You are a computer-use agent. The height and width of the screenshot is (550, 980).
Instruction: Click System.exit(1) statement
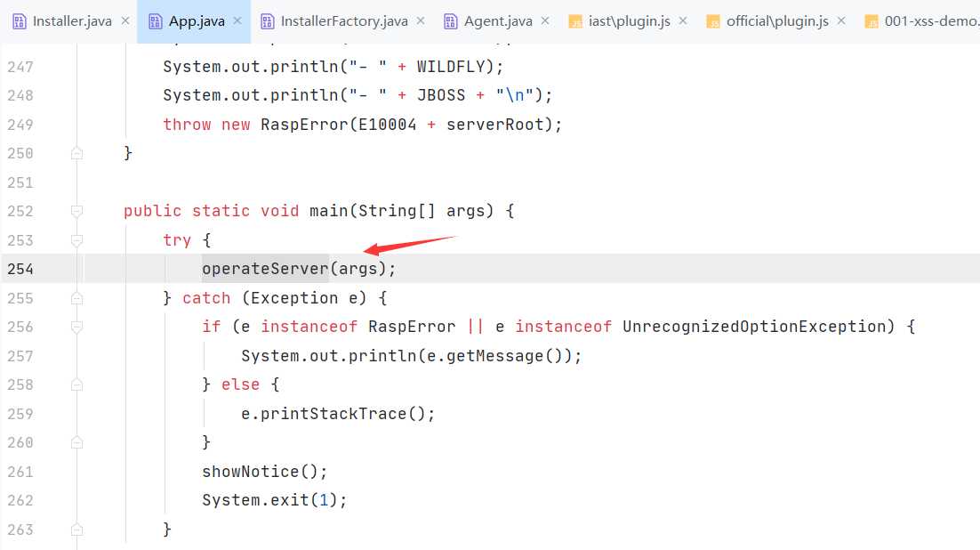[x=274, y=500]
